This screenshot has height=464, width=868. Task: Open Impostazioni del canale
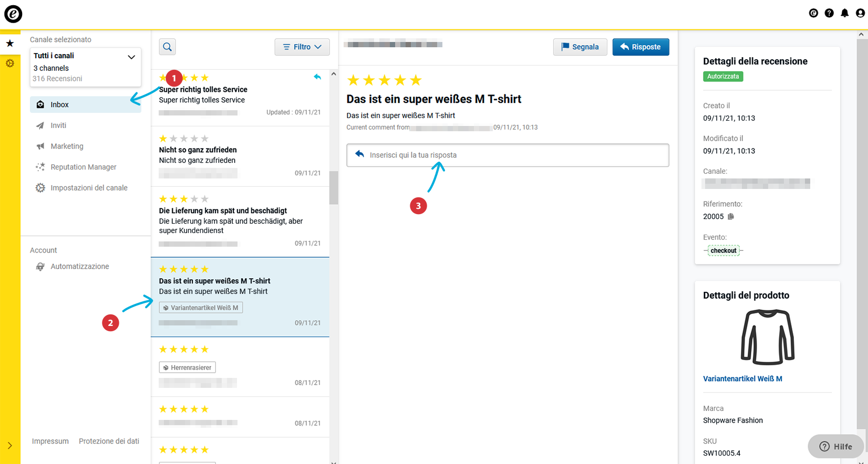(89, 188)
